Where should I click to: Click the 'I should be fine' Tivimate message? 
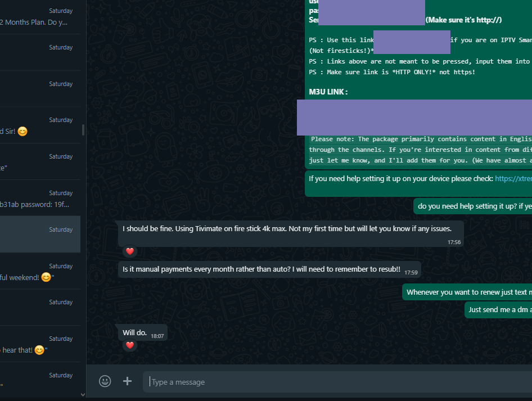pyautogui.click(x=291, y=234)
